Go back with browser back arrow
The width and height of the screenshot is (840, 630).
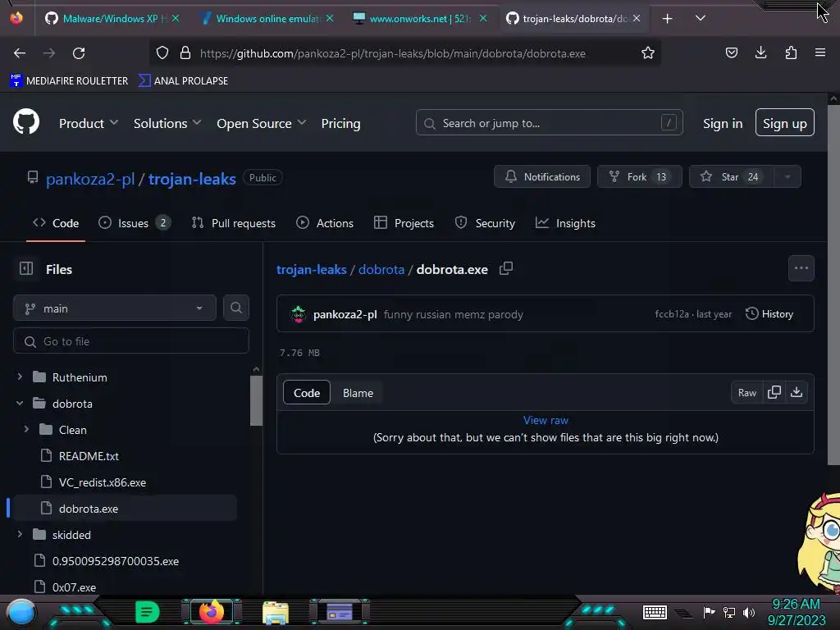click(x=20, y=53)
